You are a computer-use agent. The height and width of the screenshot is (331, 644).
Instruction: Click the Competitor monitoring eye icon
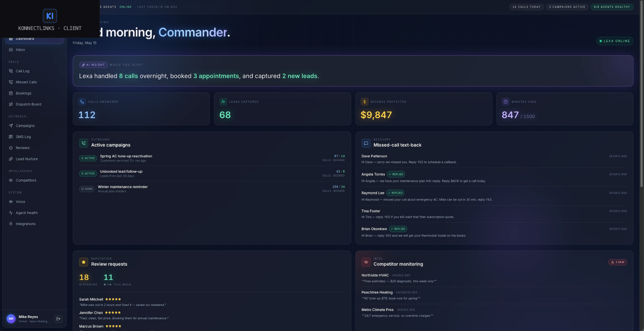[366, 262]
